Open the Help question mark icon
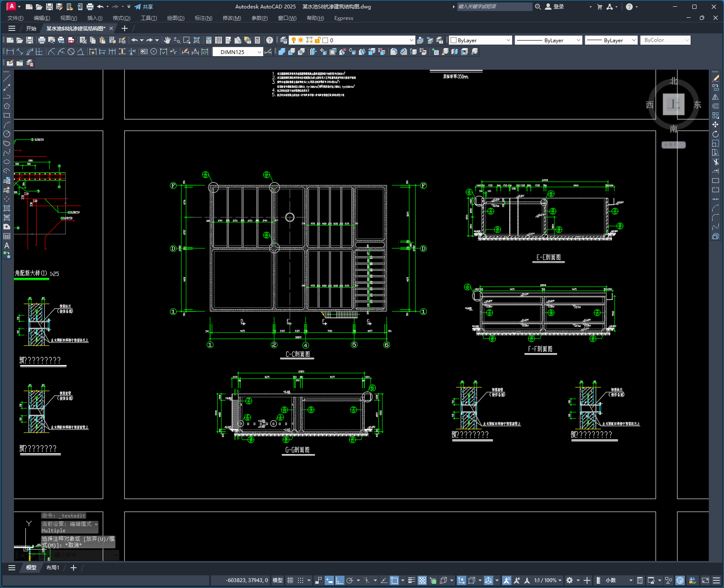Image resolution: width=724 pixels, height=588 pixels. 270,40
